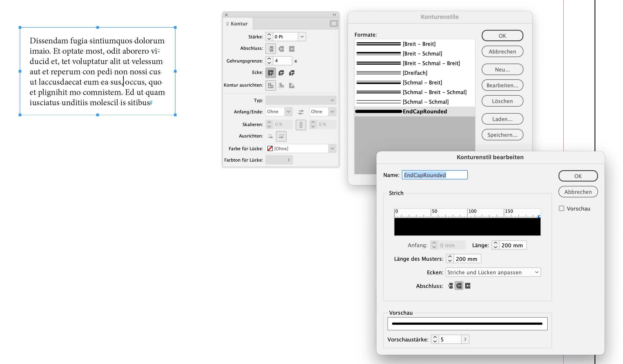Open the Kontur panel flyout menu icon

333,23
